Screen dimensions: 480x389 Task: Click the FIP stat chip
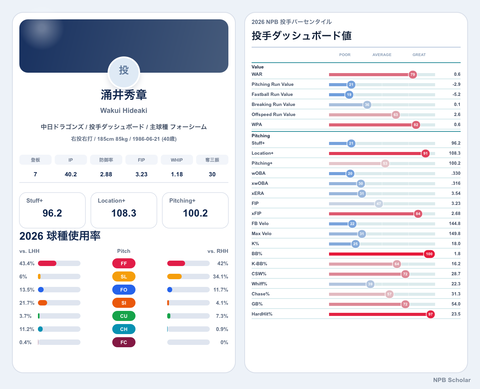(x=141, y=160)
